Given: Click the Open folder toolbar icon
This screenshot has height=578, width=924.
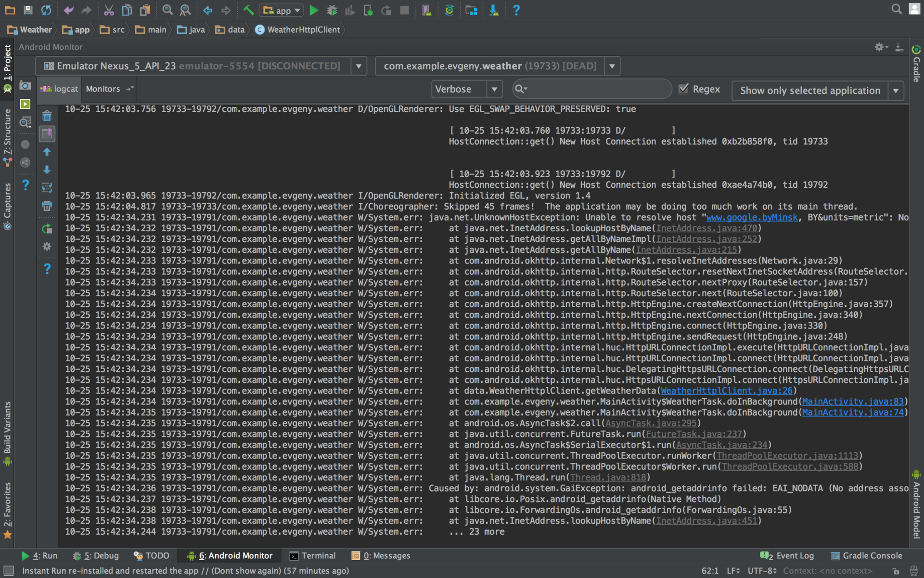Looking at the screenshot, I should [10, 10].
